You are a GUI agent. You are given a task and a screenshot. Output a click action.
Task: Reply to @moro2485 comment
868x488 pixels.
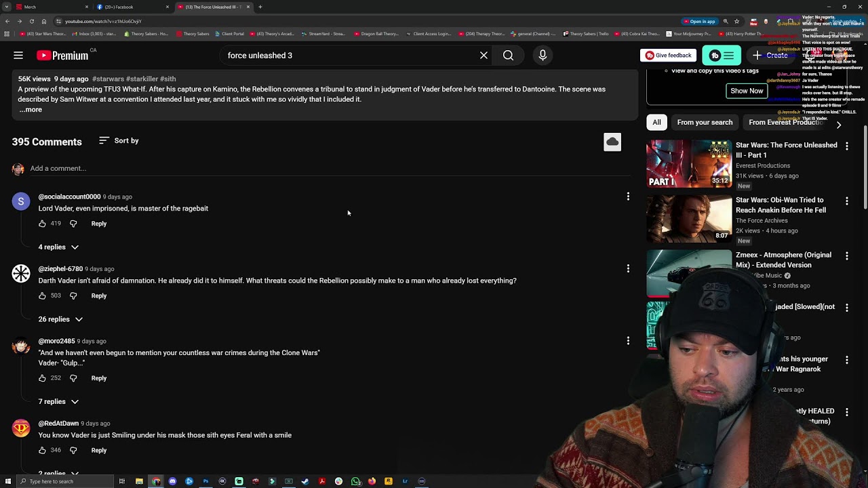pyautogui.click(x=99, y=378)
